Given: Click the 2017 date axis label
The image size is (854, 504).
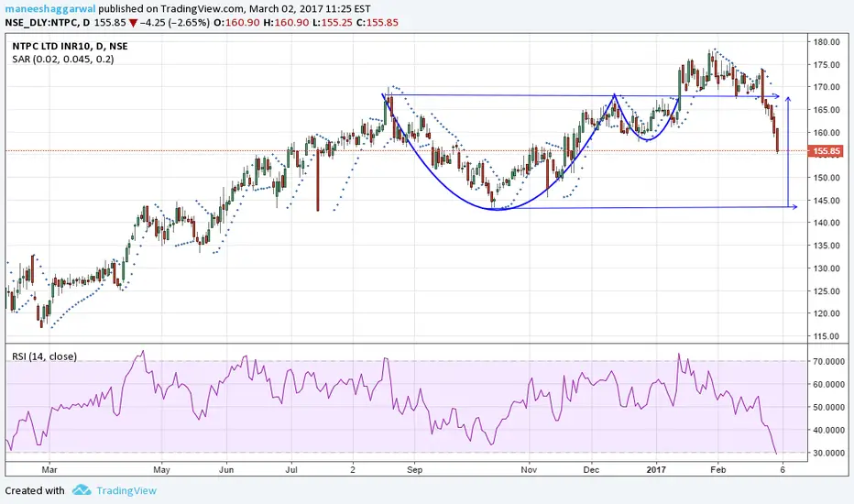Looking at the screenshot, I should point(656,469).
